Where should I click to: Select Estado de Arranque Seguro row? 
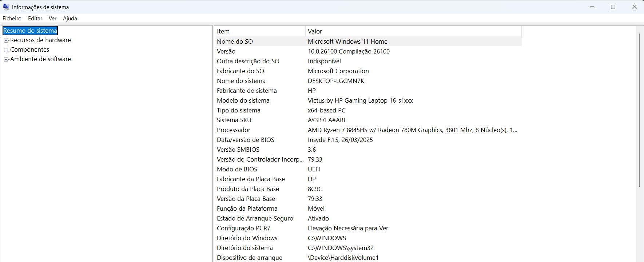tap(368, 218)
